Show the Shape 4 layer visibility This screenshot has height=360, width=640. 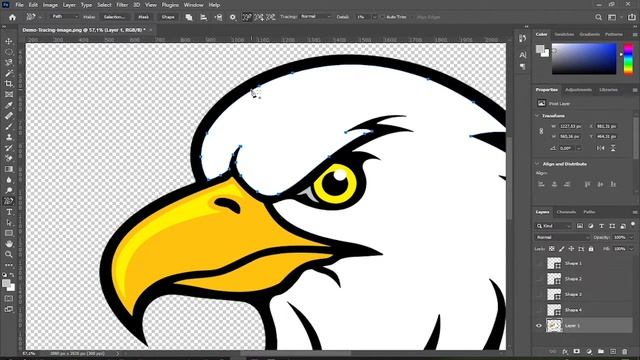539,310
